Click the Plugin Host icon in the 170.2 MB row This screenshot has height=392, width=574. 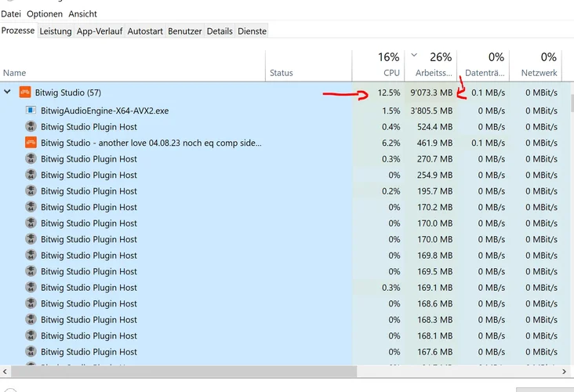(x=31, y=207)
